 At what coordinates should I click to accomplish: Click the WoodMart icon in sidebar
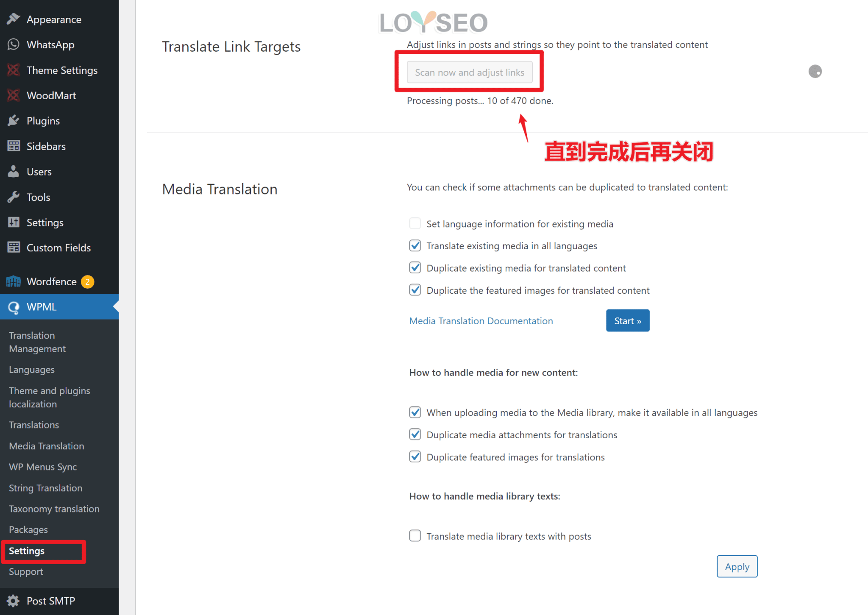tap(13, 95)
